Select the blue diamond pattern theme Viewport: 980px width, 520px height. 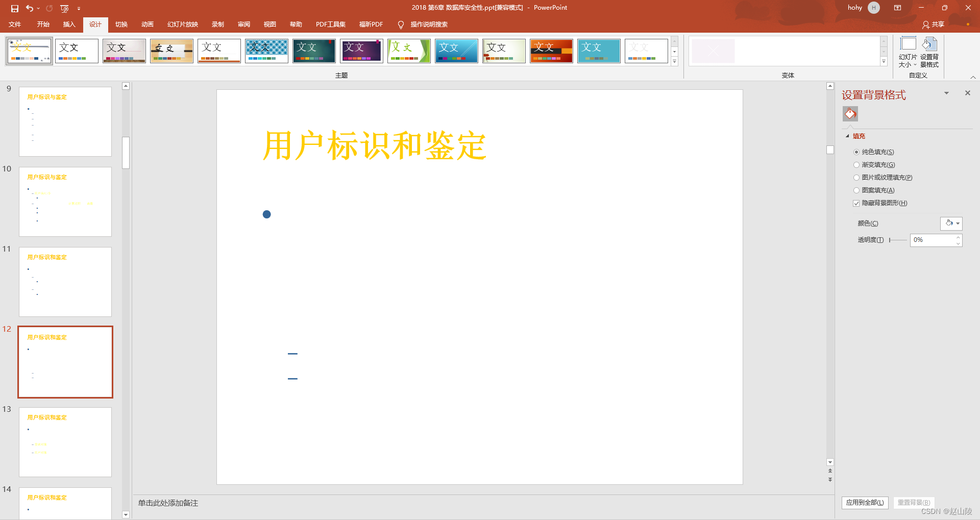point(266,51)
